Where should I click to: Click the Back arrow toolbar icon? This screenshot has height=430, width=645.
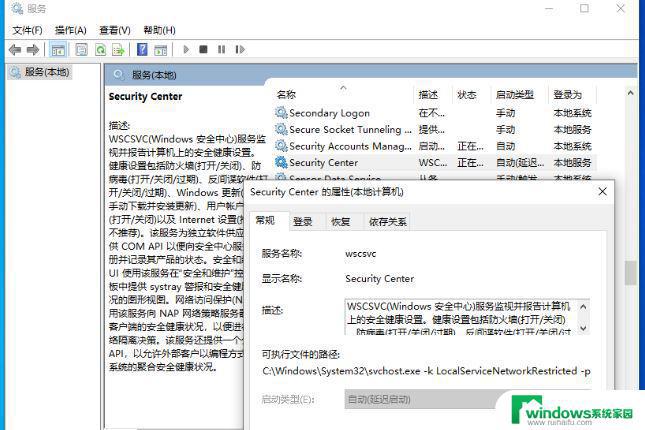(x=15, y=50)
